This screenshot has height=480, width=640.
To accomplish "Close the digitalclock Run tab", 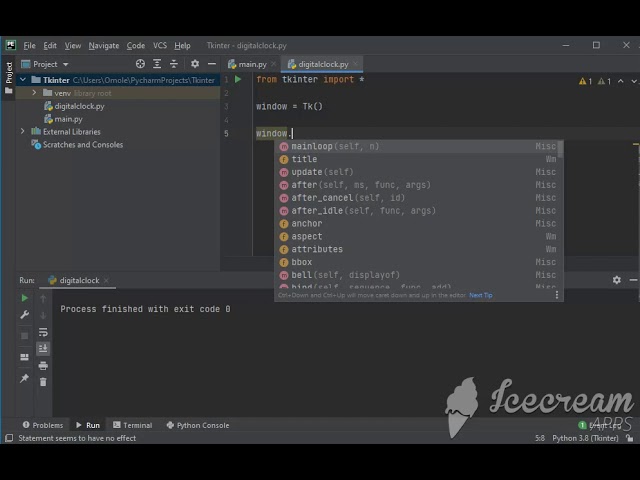I will [106, 280].
